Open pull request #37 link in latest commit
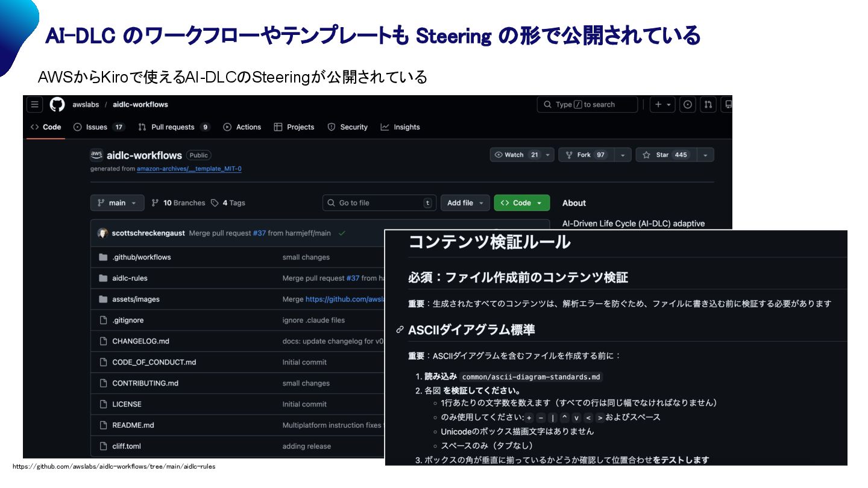Image resolution: width=868 pixels, height=488 pixels. pyautogui.click(x=259, y=233)
